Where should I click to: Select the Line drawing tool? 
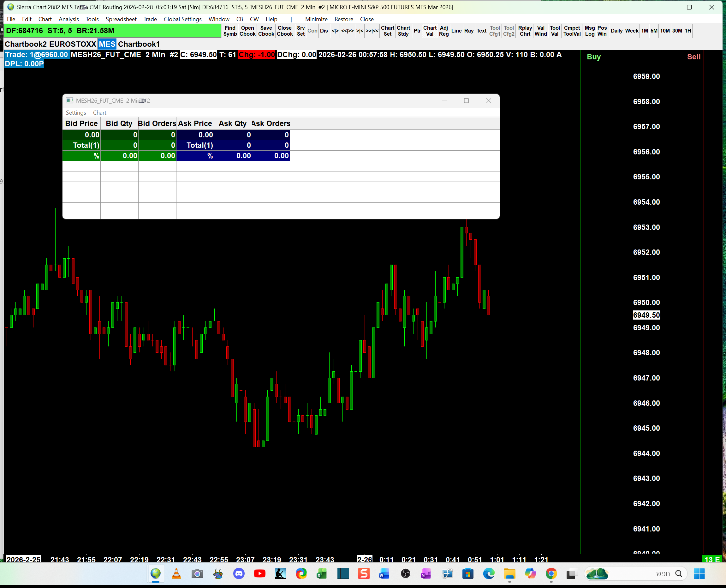pyautogui.click(x=456, y=31)
